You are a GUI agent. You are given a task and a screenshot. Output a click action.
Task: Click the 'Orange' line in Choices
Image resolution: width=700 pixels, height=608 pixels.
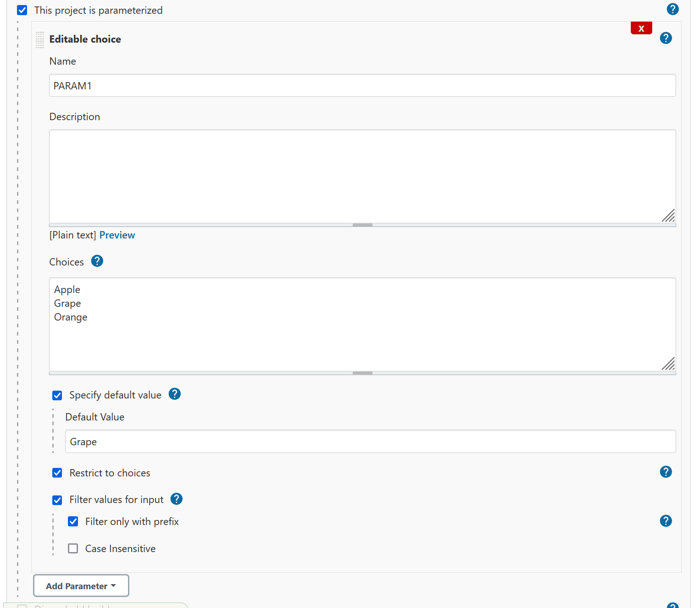tap(71, 317)
